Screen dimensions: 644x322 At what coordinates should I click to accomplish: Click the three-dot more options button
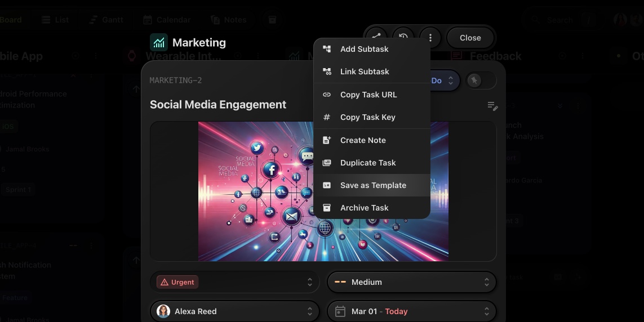click(430, 38)
